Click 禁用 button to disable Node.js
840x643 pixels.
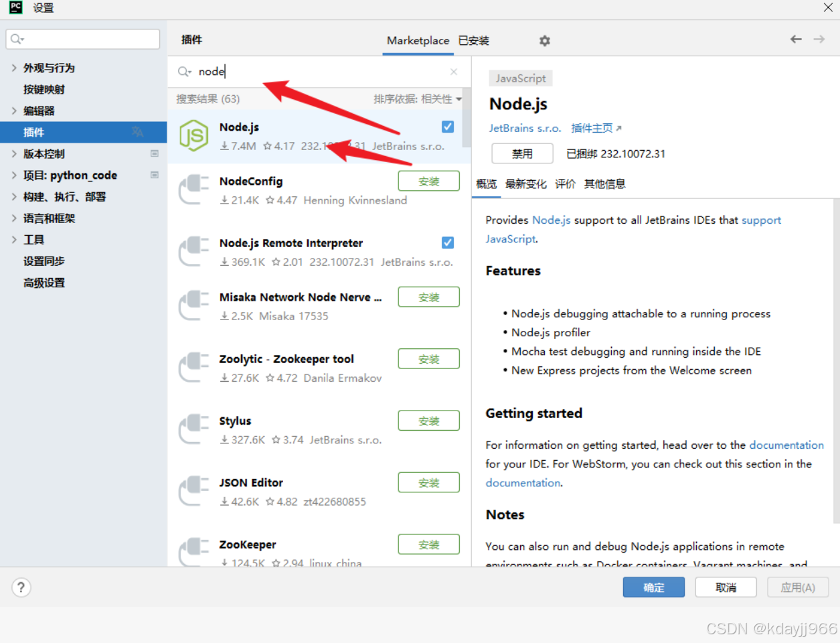coord(522,153)
